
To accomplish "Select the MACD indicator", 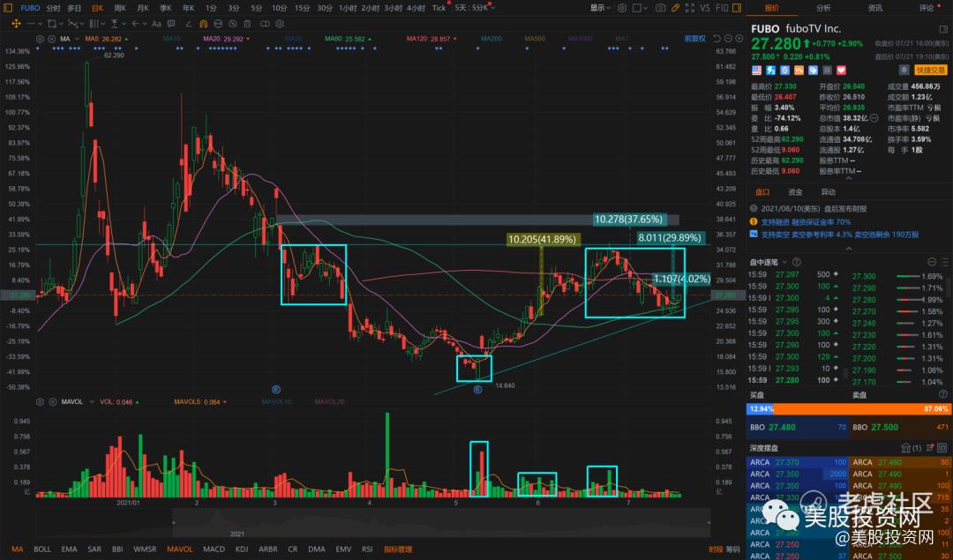I will 214,549.
